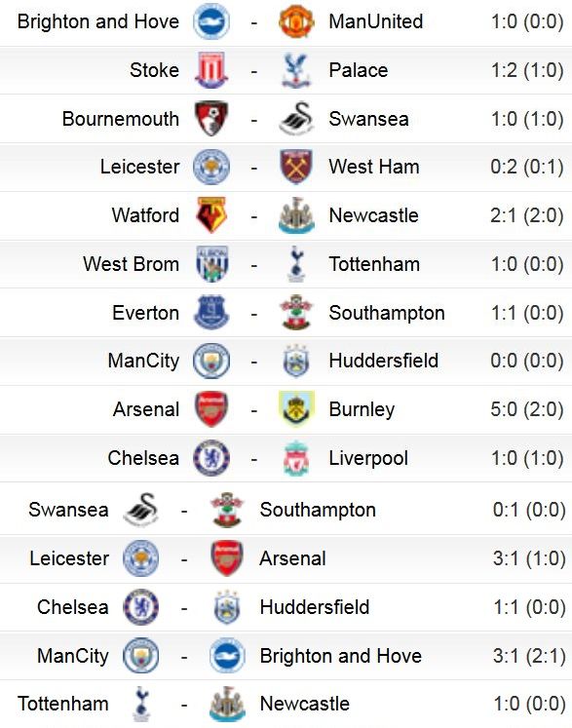Click the Stoke club crest
This screenshot has height=728, width=572.
[211, 70]
